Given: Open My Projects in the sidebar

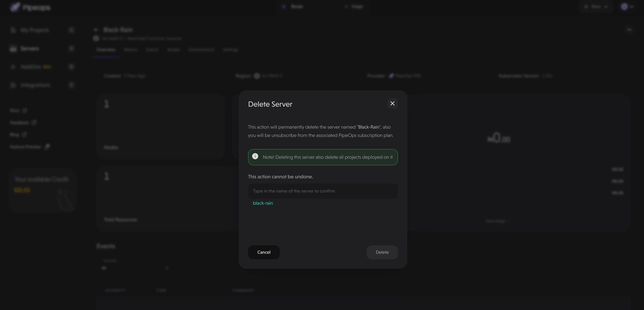Looking at the screenshot, I should point(42,30).
